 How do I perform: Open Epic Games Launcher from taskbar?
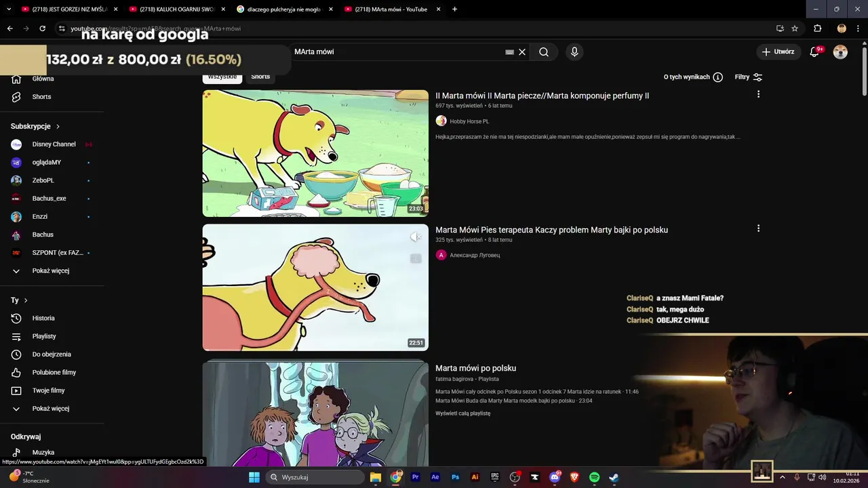click(495, 477)
